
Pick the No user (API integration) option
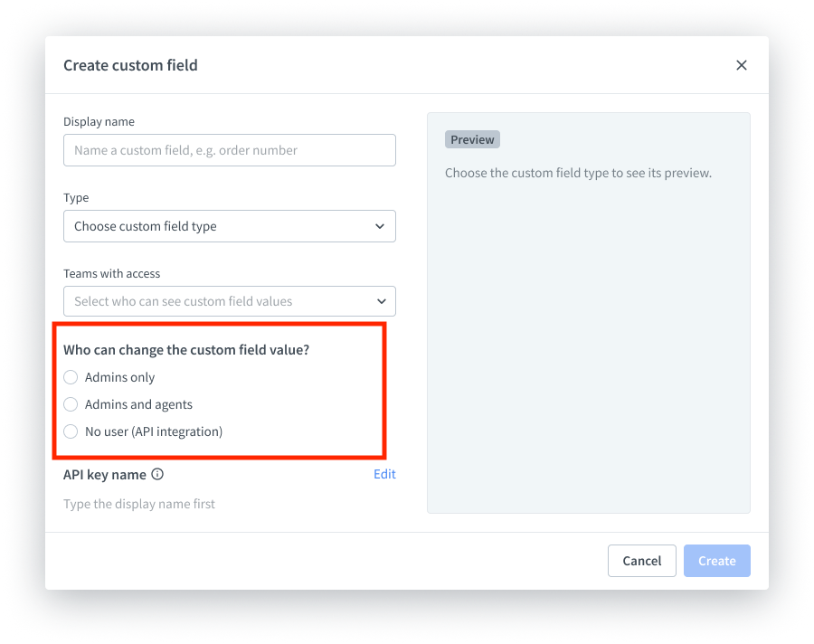[x=71, y=431]
